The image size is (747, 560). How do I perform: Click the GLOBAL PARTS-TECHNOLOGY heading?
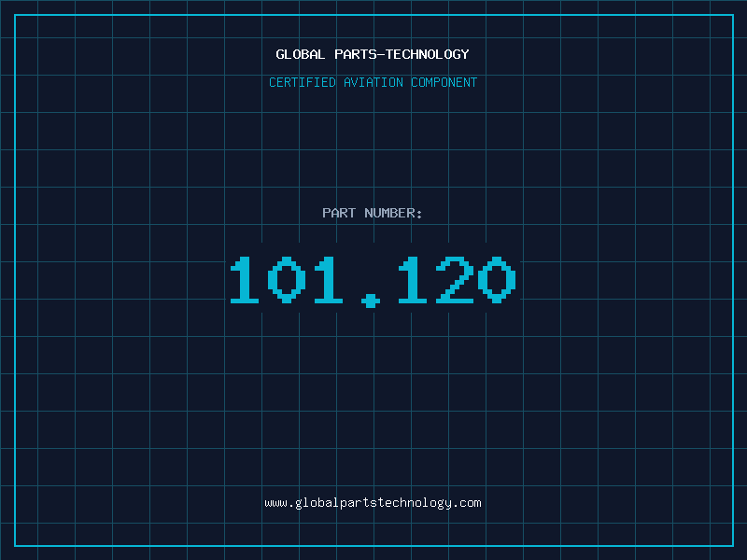(373, 54)
